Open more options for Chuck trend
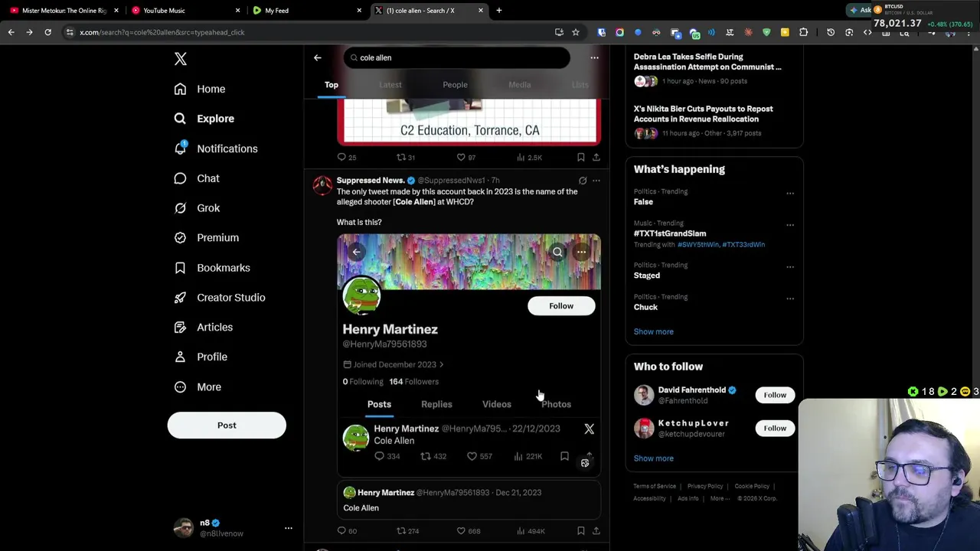Viewport: 980px width, 551px height. (790, 298)
